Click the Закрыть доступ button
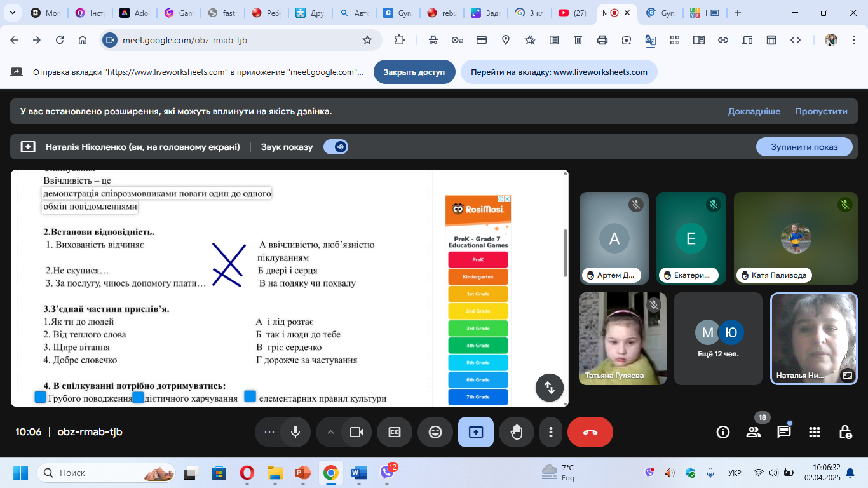The height and width of the screenshot is (488, 868). (x=414, y=72)
